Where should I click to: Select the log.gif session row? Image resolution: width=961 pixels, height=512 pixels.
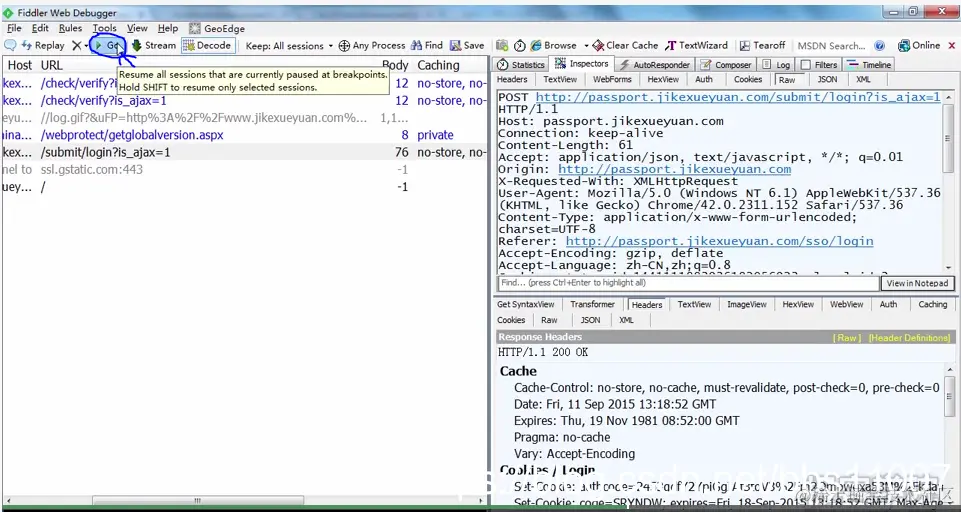pos(244,118)
